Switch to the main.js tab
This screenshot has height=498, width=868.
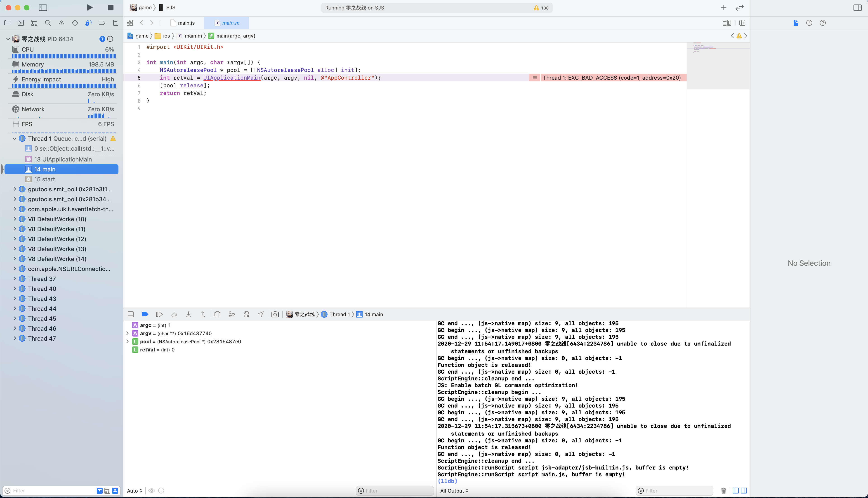click(x=186, y=23)
